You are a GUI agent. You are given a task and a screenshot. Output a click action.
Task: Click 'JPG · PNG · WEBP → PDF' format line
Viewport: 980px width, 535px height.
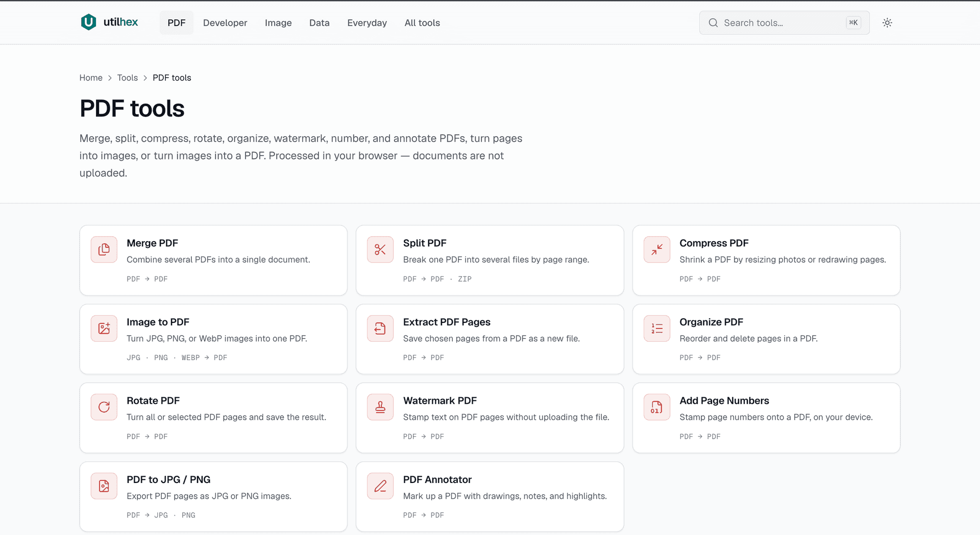[177, 358]
